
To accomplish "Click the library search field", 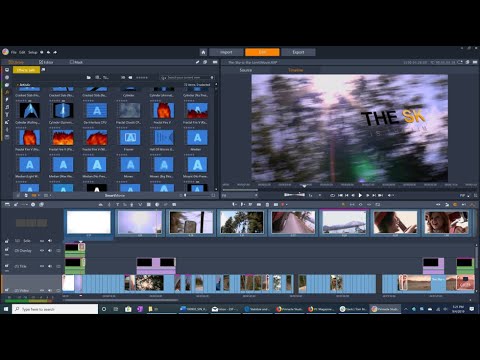I will pyautogui.click(x=187, y=77).
